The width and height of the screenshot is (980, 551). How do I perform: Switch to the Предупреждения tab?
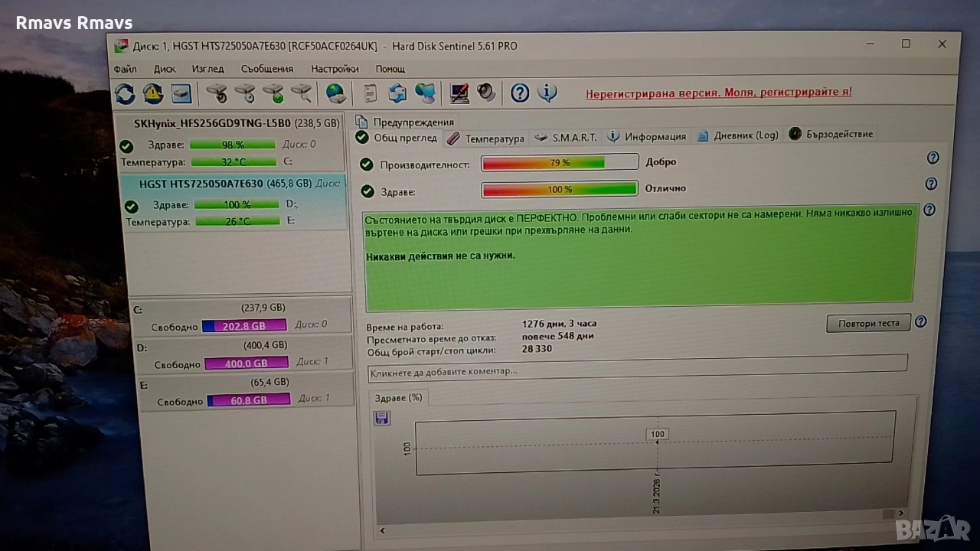[x=405, y=122]
